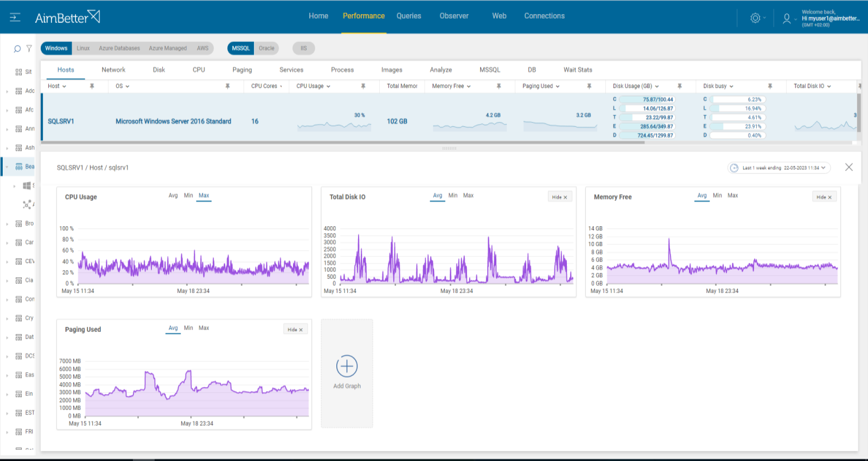Viewport: 868px width, 461px height.
Task: Select the Linux platform toggle
Action: [83, 48]
